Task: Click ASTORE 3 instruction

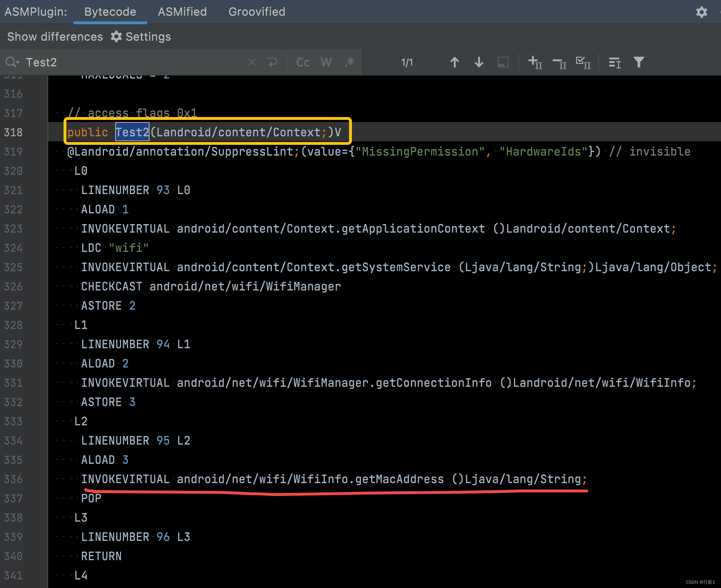Action: 108,402
